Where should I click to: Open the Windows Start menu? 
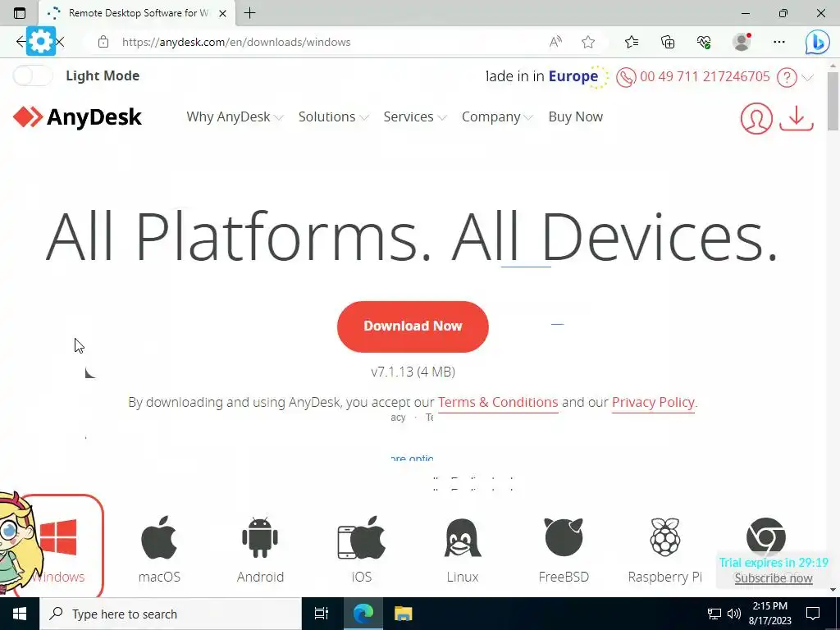(x=20, y=614)
